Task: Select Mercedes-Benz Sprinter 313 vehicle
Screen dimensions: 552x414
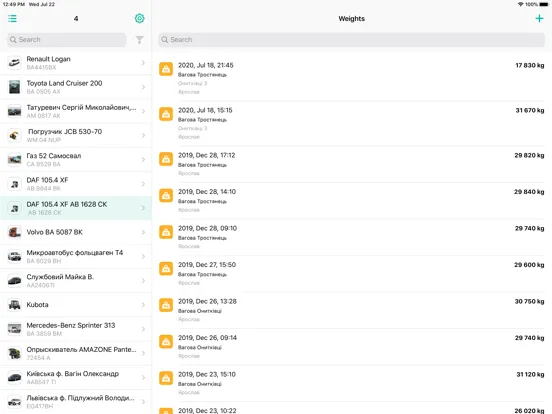Action: 76,329
